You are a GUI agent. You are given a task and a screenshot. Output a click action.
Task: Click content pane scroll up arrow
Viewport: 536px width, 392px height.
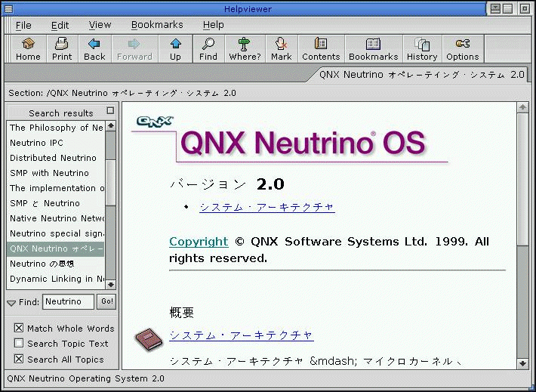522,108
